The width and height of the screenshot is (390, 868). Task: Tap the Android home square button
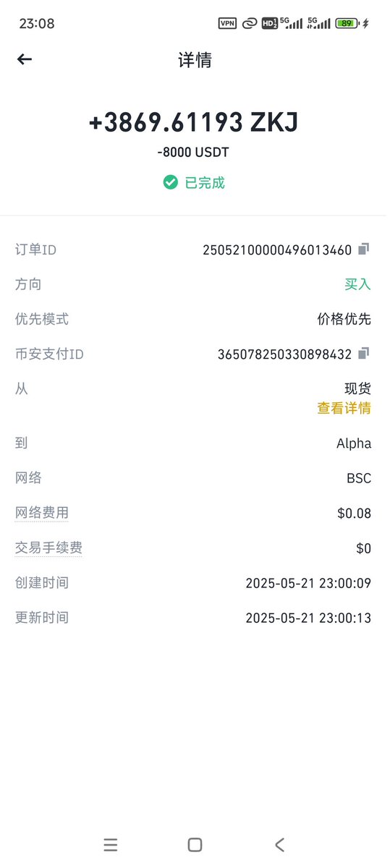click(195, 844)
